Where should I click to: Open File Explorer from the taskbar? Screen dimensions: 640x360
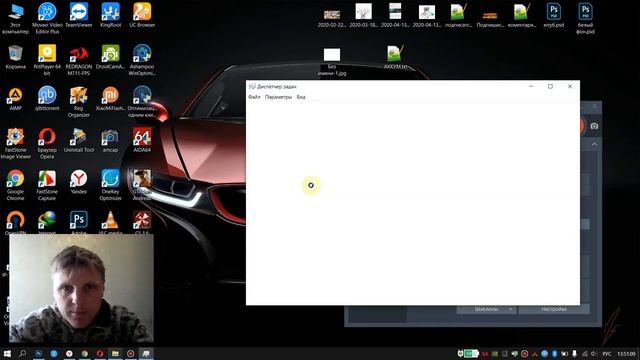click(x=116, y=353)
